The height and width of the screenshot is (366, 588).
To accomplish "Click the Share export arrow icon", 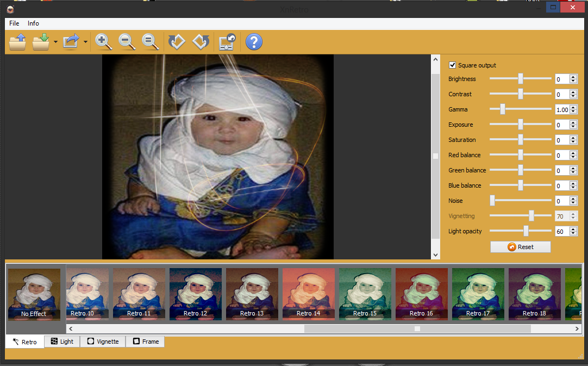I will pos(71,42).
